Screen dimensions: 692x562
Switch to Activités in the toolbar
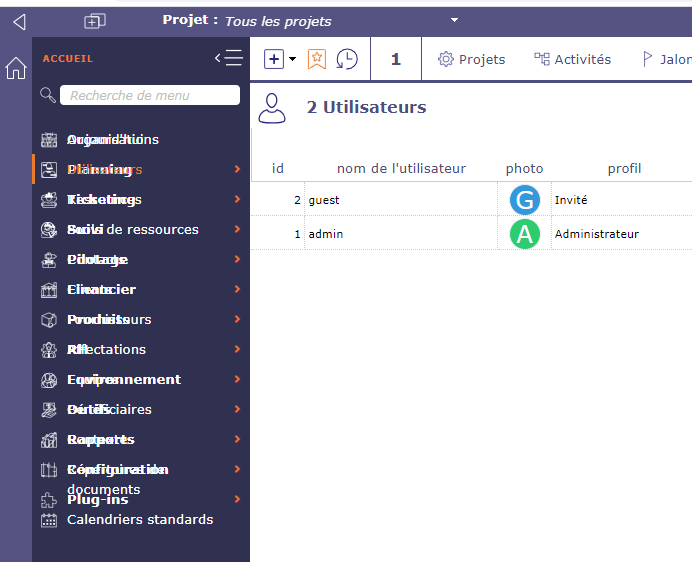point(572,59)
